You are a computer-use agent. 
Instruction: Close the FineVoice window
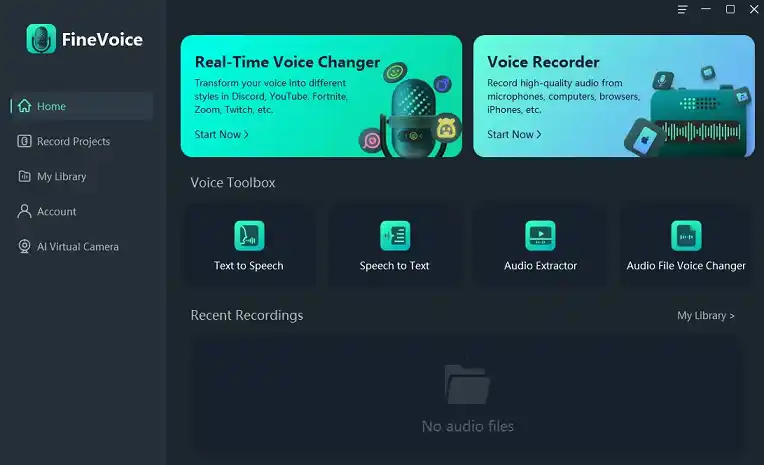[754, 9]
